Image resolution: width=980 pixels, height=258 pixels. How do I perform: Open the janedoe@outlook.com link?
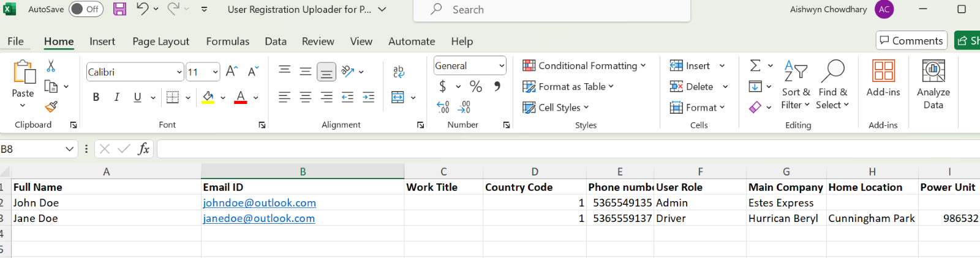[x=258, y=218]
